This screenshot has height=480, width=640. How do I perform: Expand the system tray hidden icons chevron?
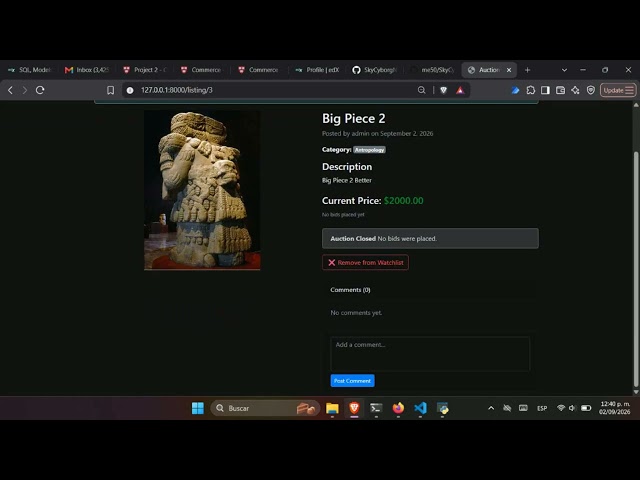491,408
